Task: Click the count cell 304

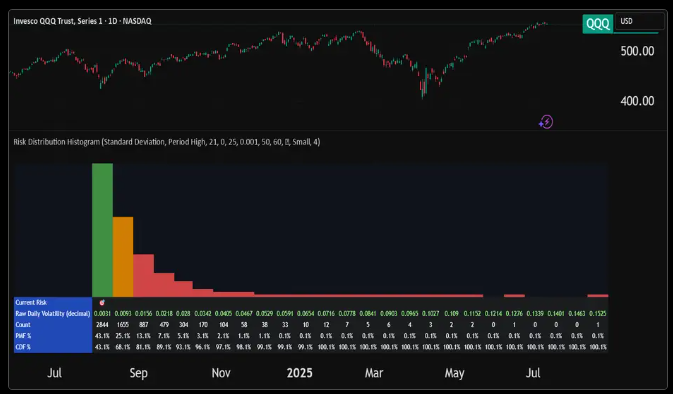Action: coord(183,325)
